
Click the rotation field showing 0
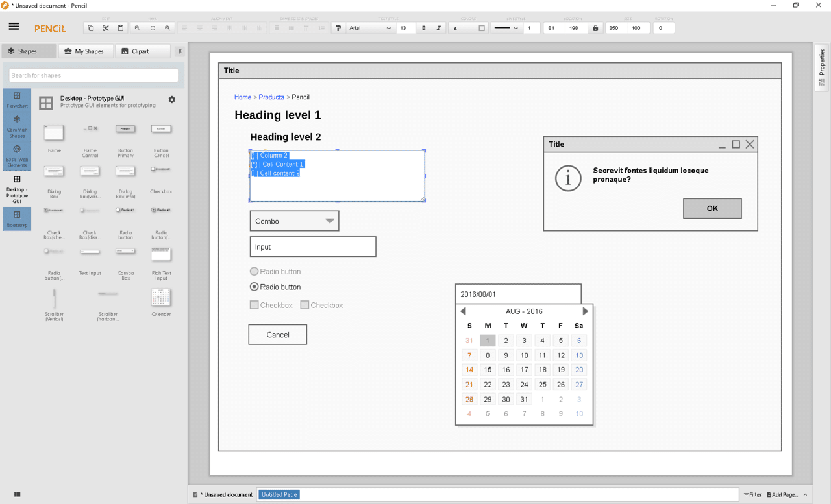point(664,28)
